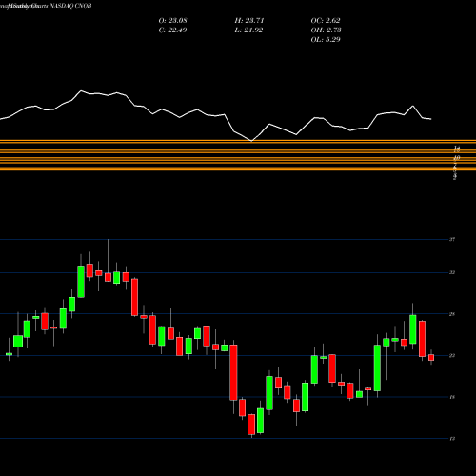Click the lowest red candle near 13

pos(251,425)
